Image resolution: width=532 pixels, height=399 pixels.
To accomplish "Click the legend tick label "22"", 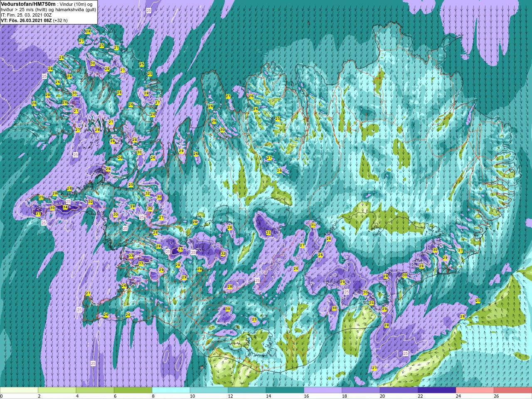I will click(x=420, y=396).
